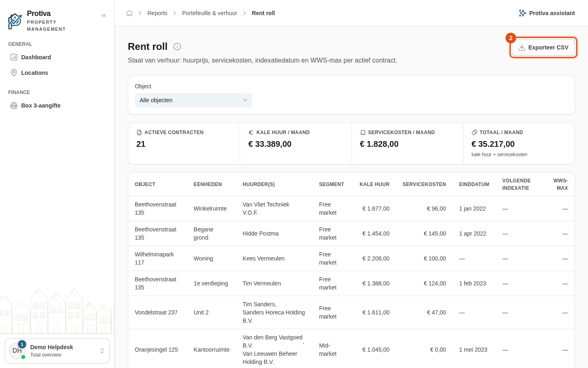The image size is (588, 368).
Task: Open the Alle objecten dropdown
Action: click(194, 100)
